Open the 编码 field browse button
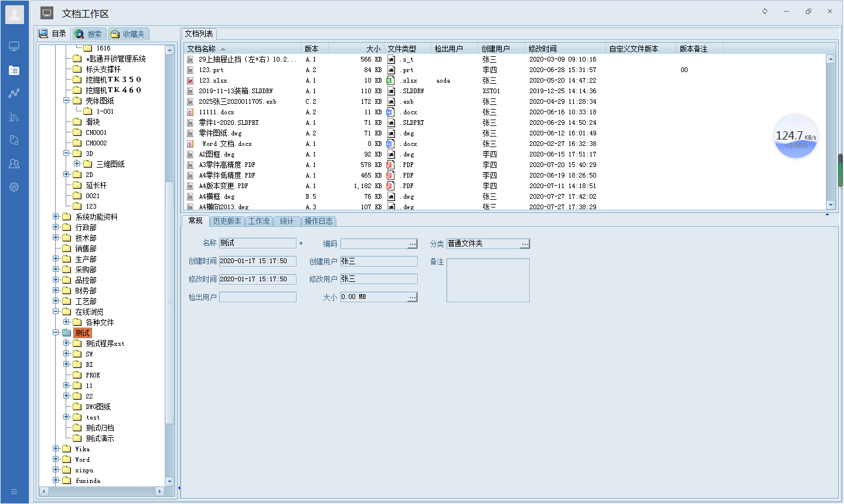The height and width of the screenshot is (504, 844). [x=413, y=243]
